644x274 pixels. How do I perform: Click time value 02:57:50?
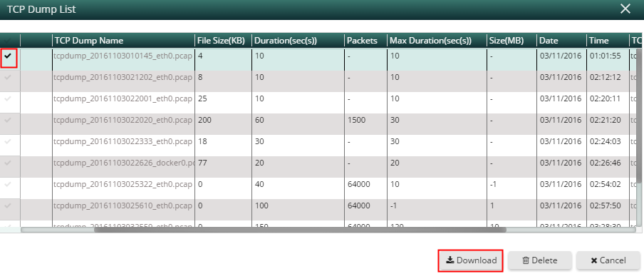605,205
